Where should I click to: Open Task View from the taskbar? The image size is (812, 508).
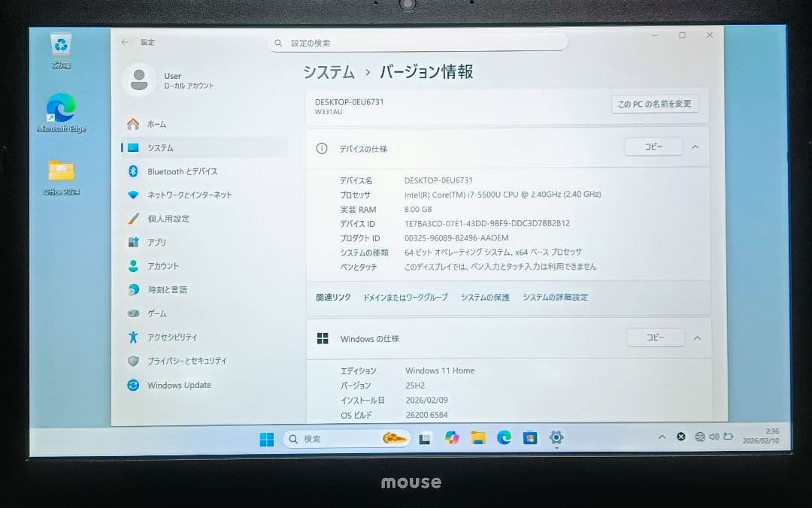(x=426, y=438)
